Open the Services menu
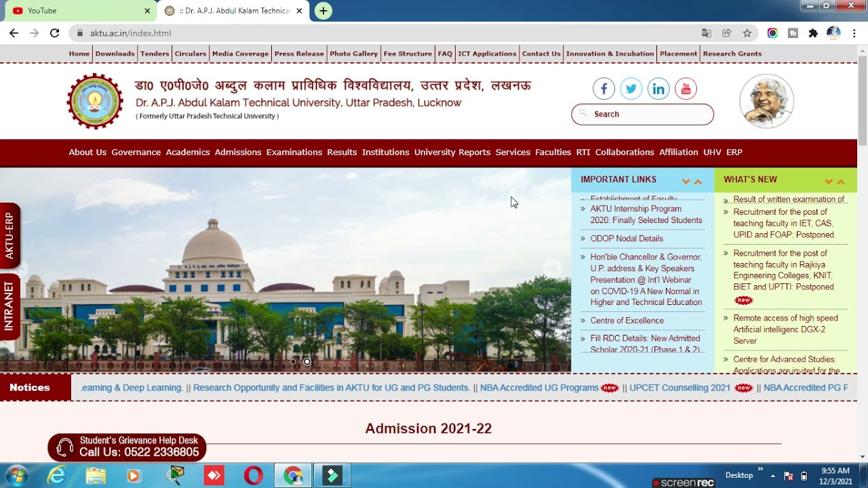Viewport: 868px width, 488px height. tap(513, 152)
